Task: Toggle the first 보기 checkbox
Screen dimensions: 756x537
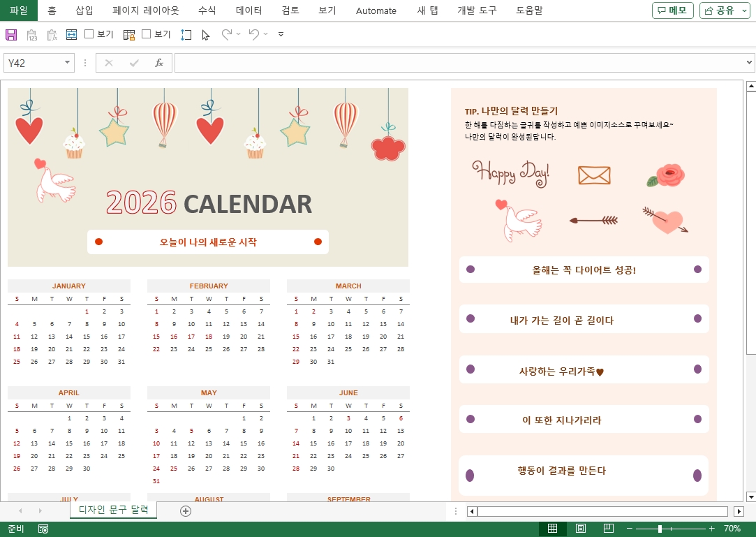Action: coord(89,34)
